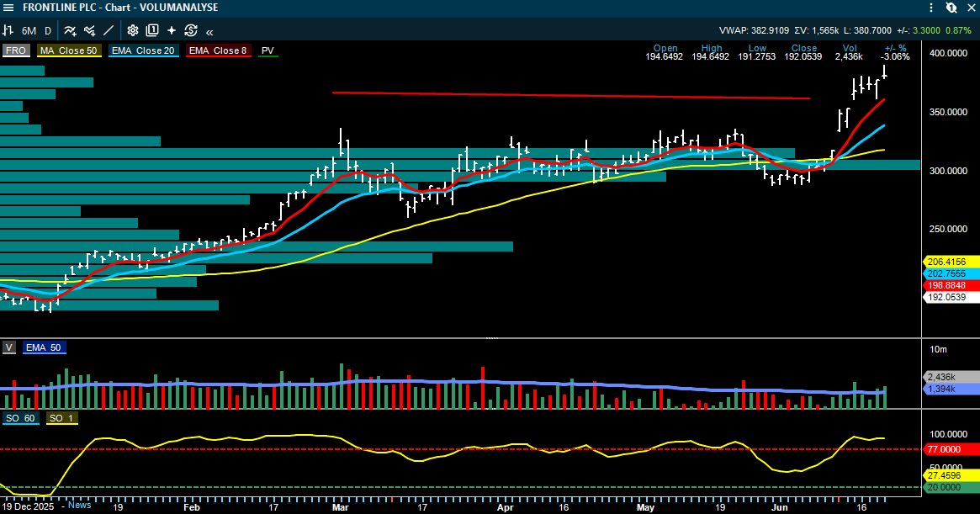Image resolution: width=980 pixels, height=514 pixels.
Task: Click the SO 60 stochastic legend
Action: [21, 418]
